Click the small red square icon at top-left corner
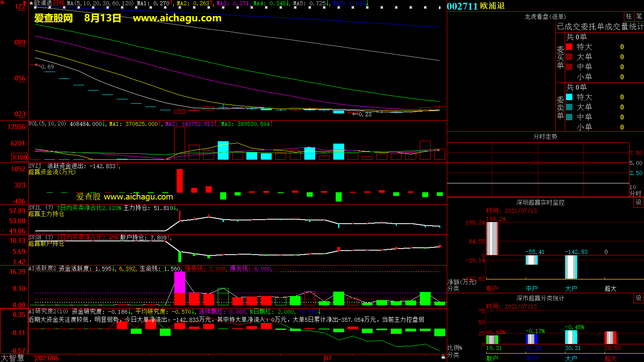This screenshot has width=644, height=362. [x=2, y=2]
